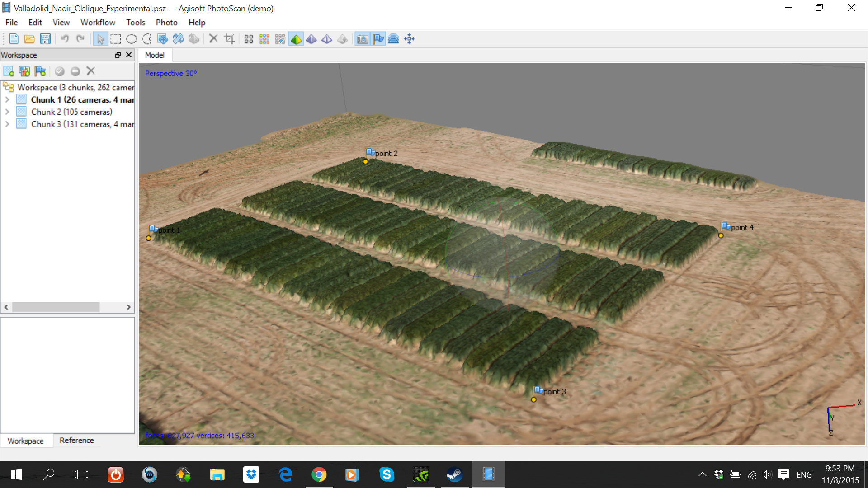Open Google Chrome from the taskbar

coord(319,474)
